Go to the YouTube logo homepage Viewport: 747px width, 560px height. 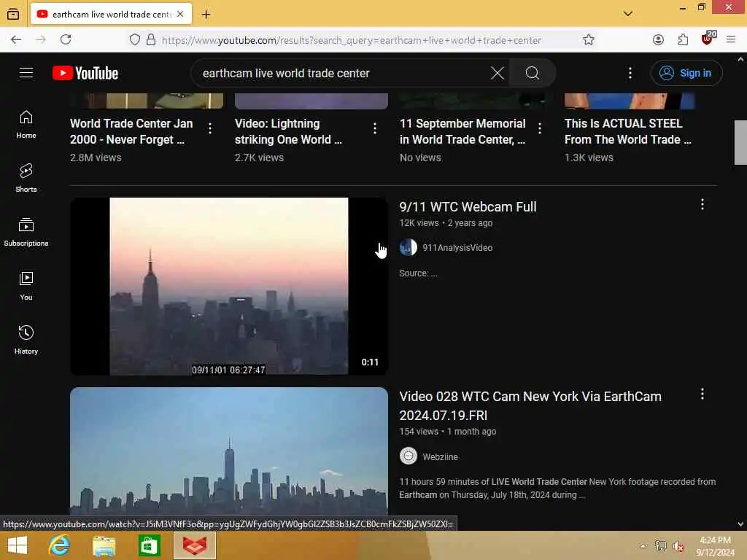point(85,73)
